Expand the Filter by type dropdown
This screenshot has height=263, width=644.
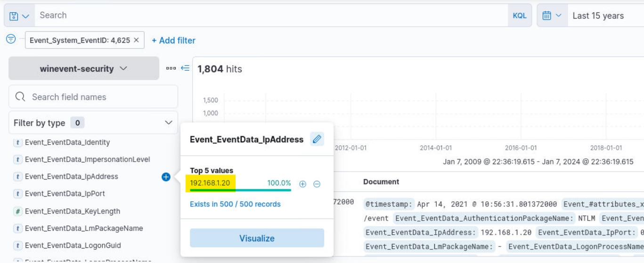tap(93, 123)
